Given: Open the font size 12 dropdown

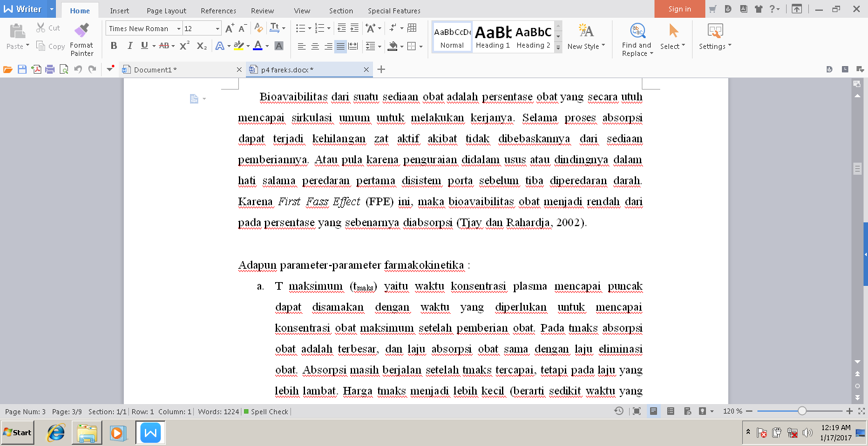Looking at the screenshot, I should click(217, 29).
